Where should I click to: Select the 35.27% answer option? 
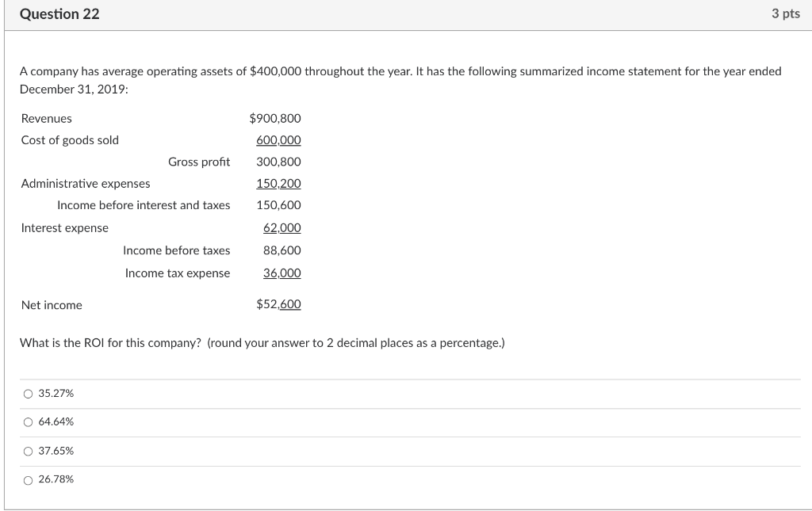tap(27, 393)
